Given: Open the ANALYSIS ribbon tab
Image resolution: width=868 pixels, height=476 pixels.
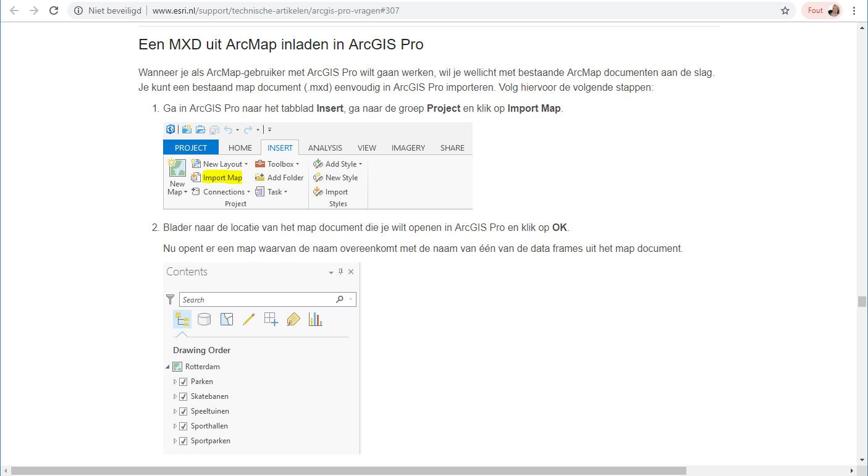Looking at the screenshot, I should 325,148.
